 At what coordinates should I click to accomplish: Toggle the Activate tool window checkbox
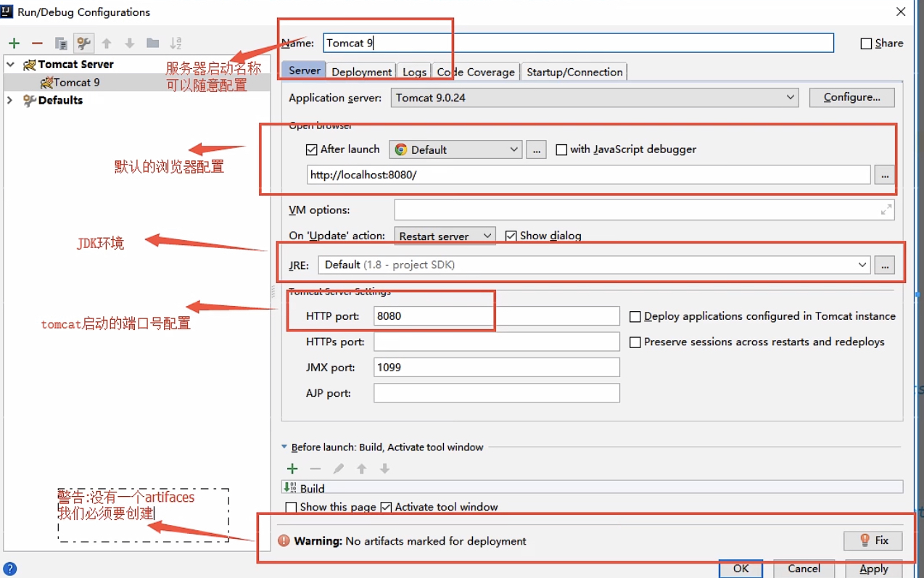point(386,507)
